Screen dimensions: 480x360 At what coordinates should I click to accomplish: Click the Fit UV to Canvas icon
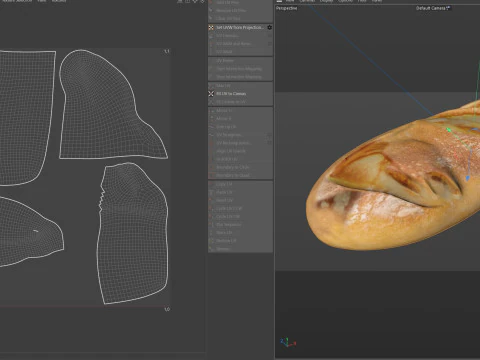coord(211,94)
